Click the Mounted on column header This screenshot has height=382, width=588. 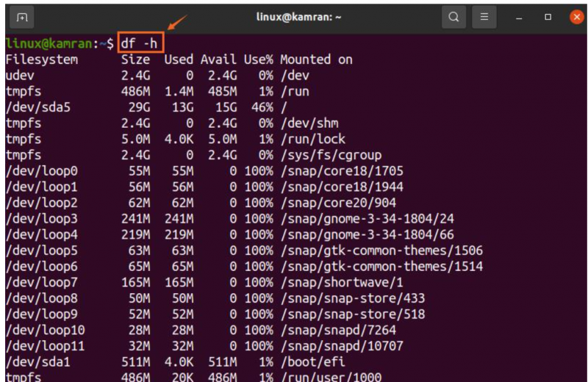coord(317,60)
